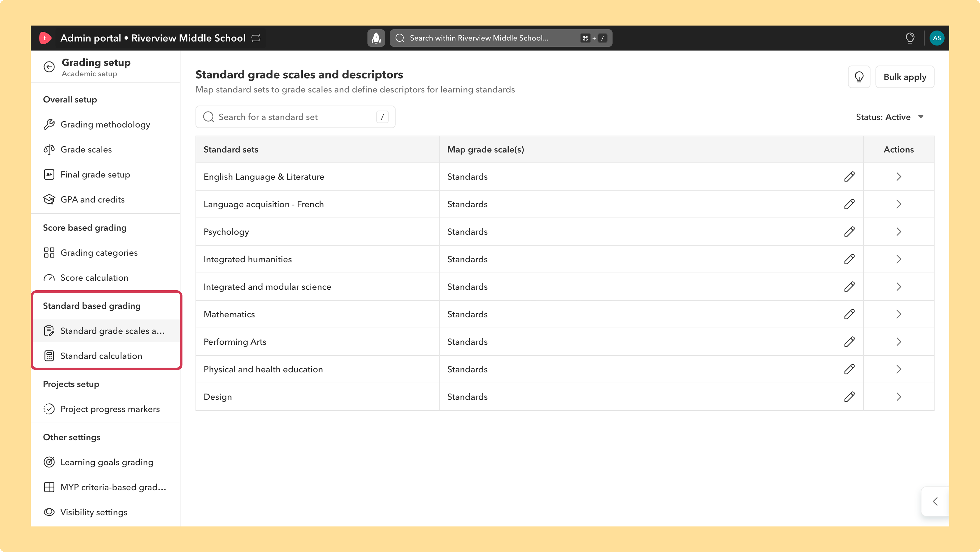Open the AS user avatar
Image resolution: width=980 pixels, height=552 pixels.
pyautogui.click(x=937, y=38)
